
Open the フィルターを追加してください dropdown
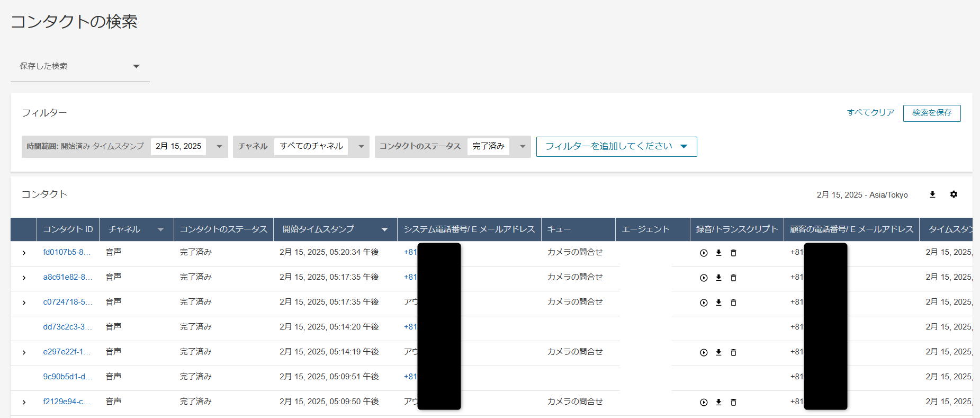coord(616,147)
